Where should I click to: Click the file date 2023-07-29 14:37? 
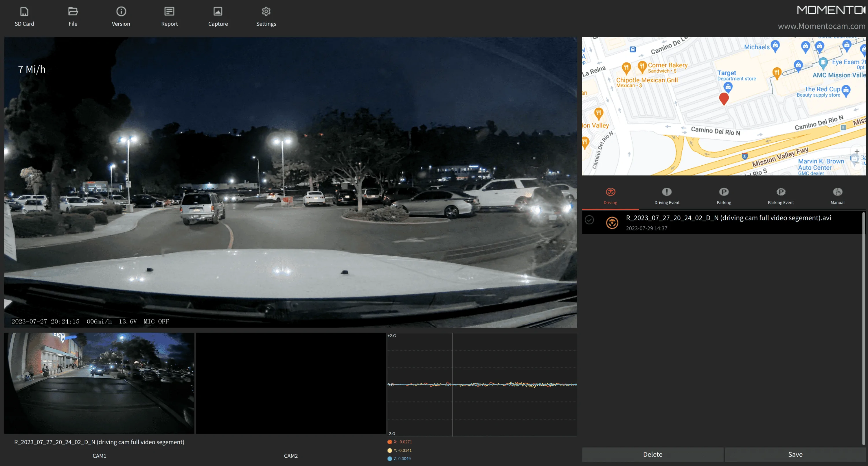646,228
